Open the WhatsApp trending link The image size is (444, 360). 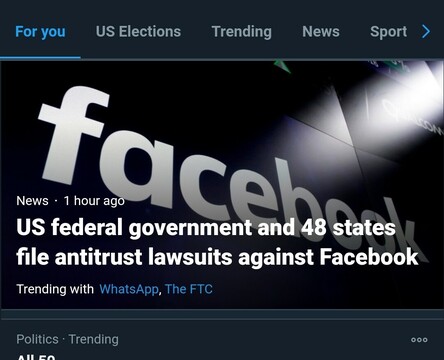tap(129, 289)
